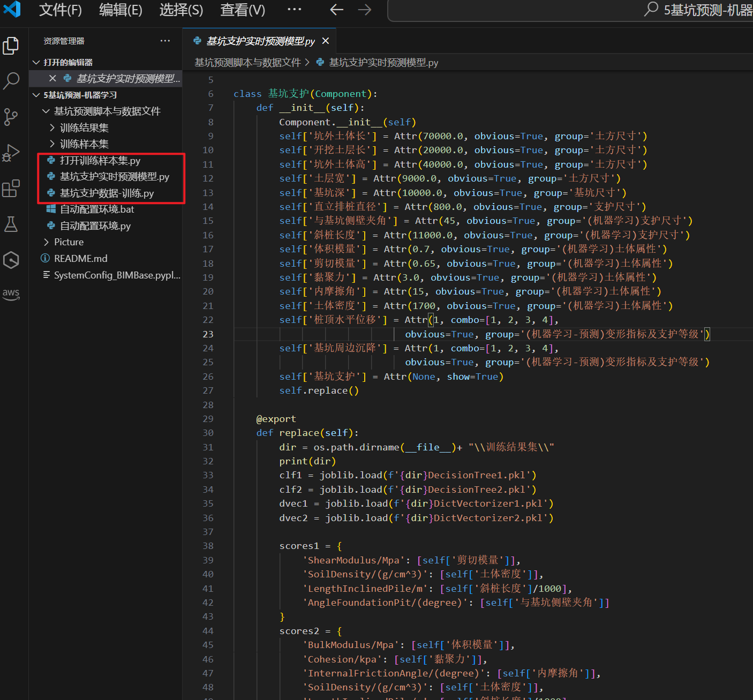The image size is (753, 700).
Task: Open Source Control view icon
Action: click(x=11, y=117)
